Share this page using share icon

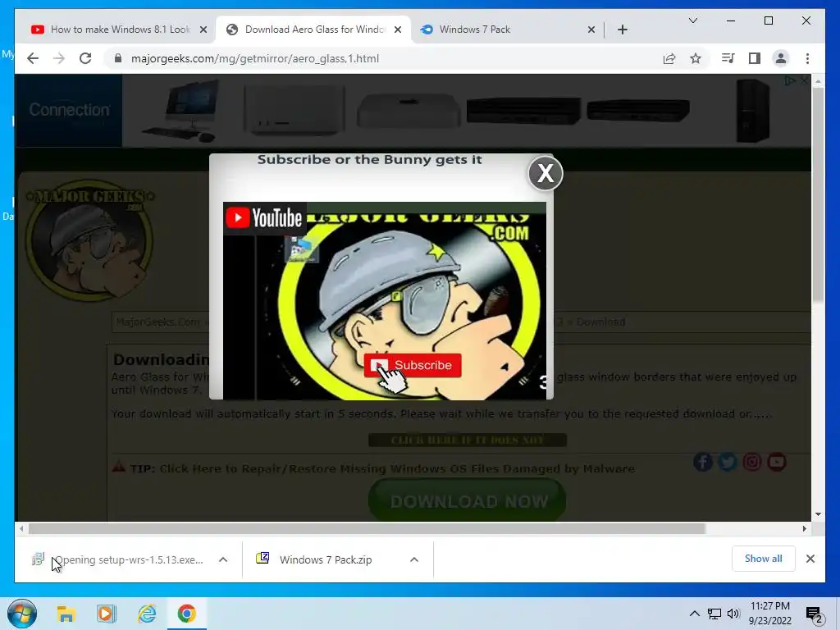[669, 58]
